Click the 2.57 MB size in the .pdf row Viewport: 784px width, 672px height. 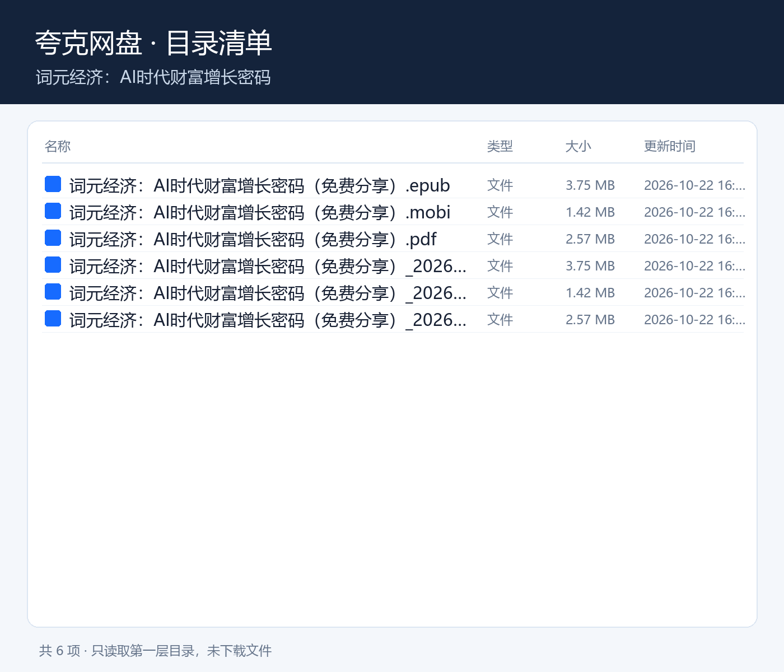(x=590, y=239)
